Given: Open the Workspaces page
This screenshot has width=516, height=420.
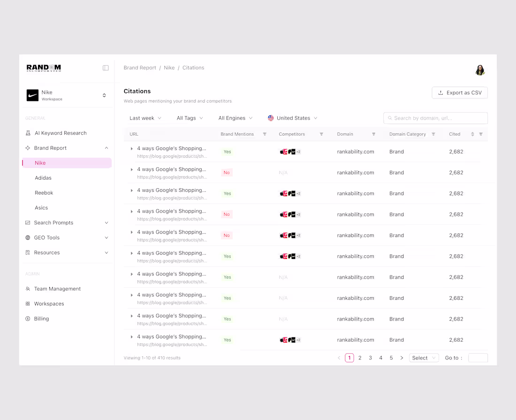Looking at the screenshot, I should tap(49, 304).
